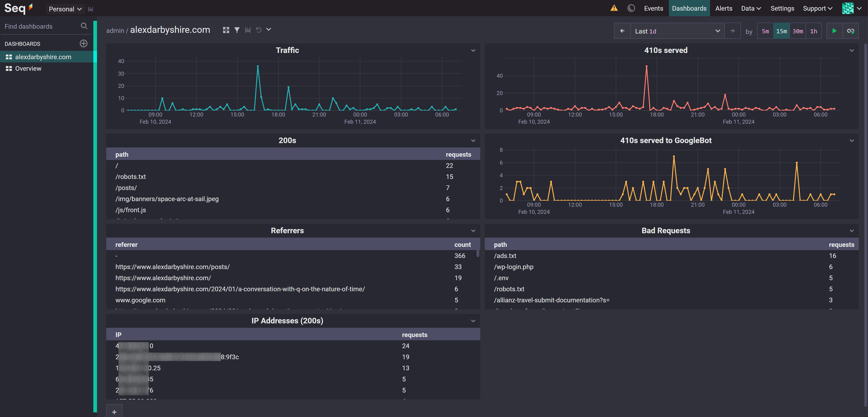Open the Last 1d range dropdown
The image size is (868, 417).
677,31
